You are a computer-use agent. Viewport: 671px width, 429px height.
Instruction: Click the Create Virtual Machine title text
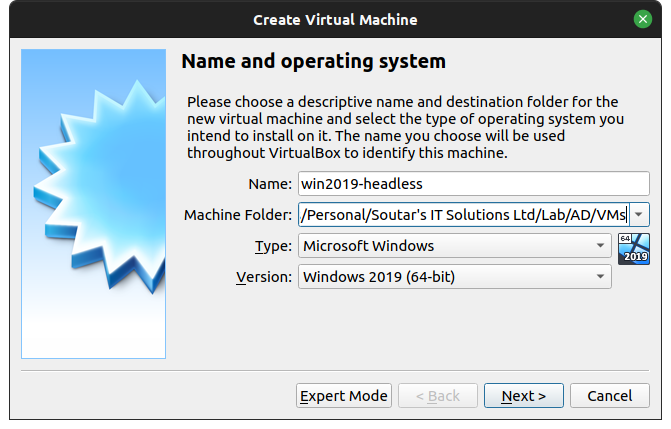tap(335, 20)
